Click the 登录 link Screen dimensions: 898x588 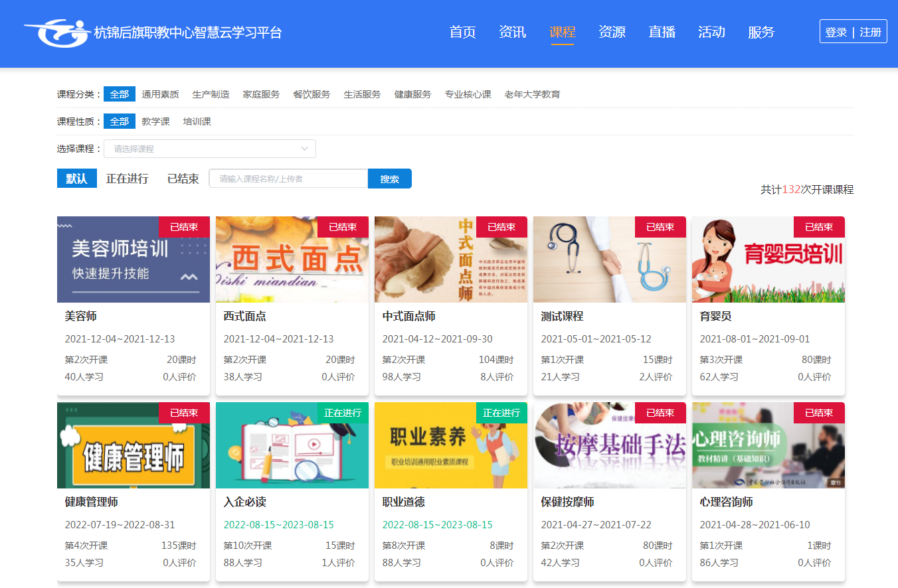836,32
